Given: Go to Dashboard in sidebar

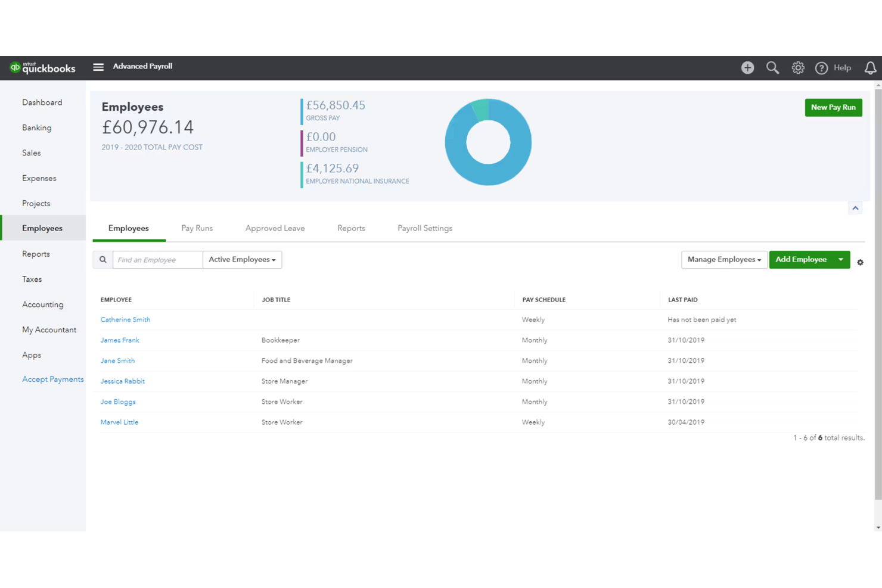Looking at the screenshot, I should (42, 102).
